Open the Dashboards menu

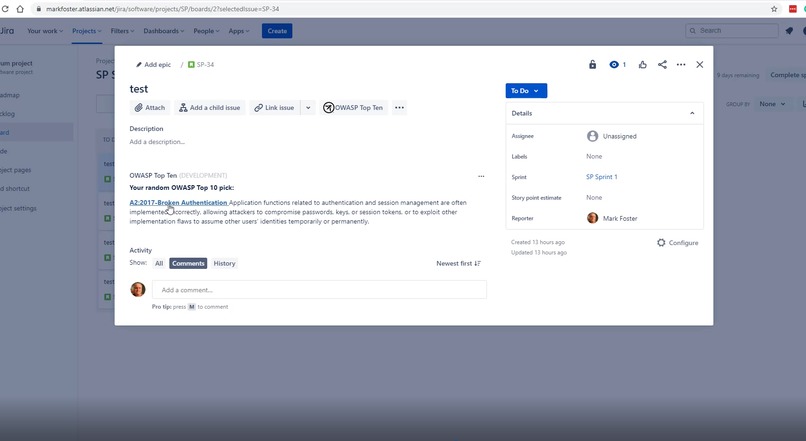tap(163, 31)
